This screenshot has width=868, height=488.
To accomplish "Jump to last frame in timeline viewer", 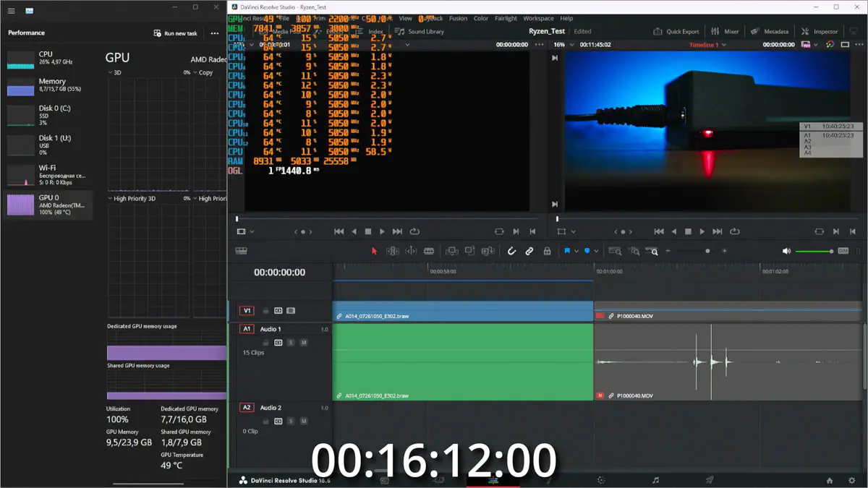I will (717, 231).
